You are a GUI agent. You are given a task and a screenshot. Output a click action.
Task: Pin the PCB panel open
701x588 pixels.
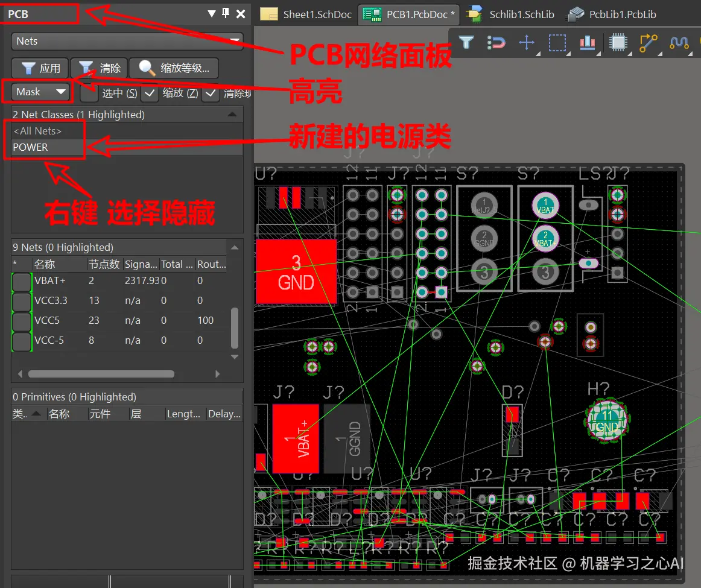[x=224, y=13]
